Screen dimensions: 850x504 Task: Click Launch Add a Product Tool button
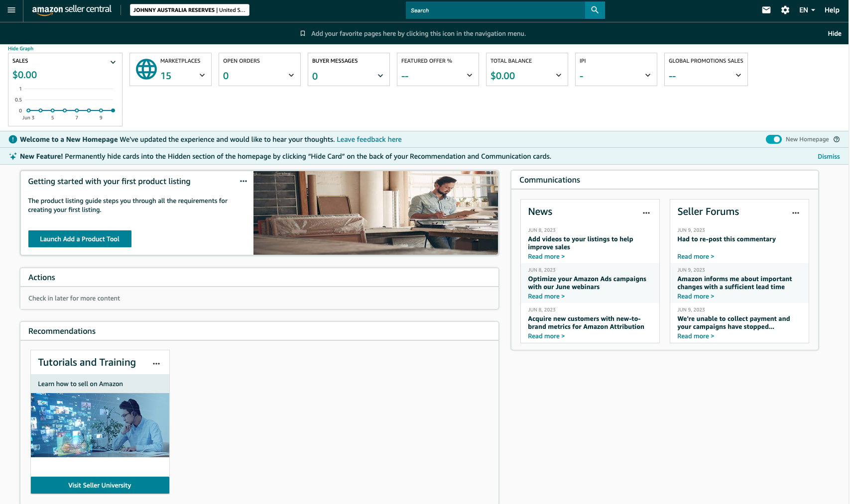click(x=80, y=239)
